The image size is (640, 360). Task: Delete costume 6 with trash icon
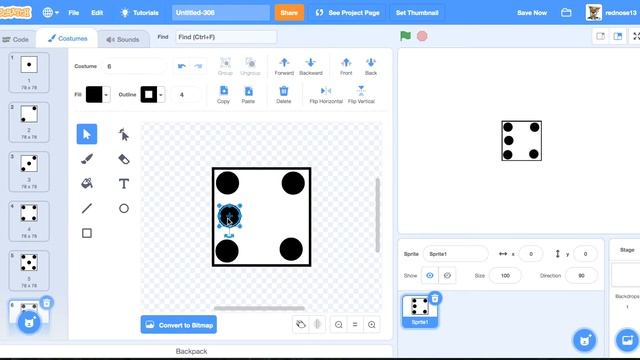tap(47, 303)
